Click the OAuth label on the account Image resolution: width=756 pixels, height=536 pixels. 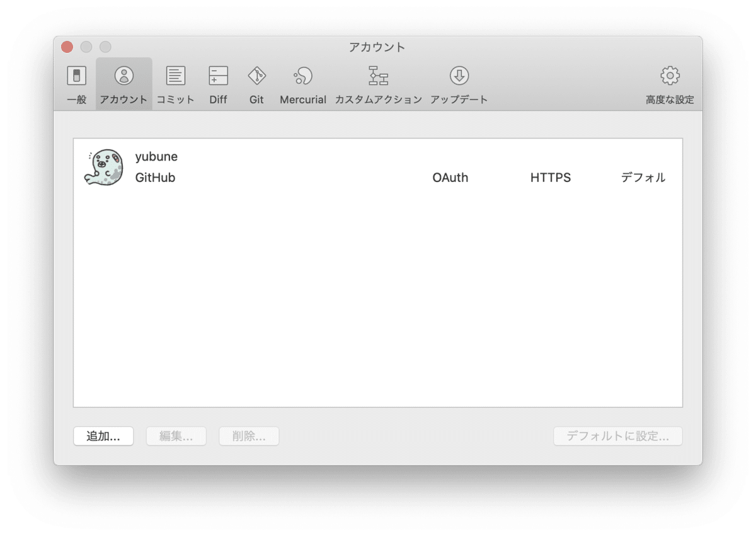click(x=450, y=178)
